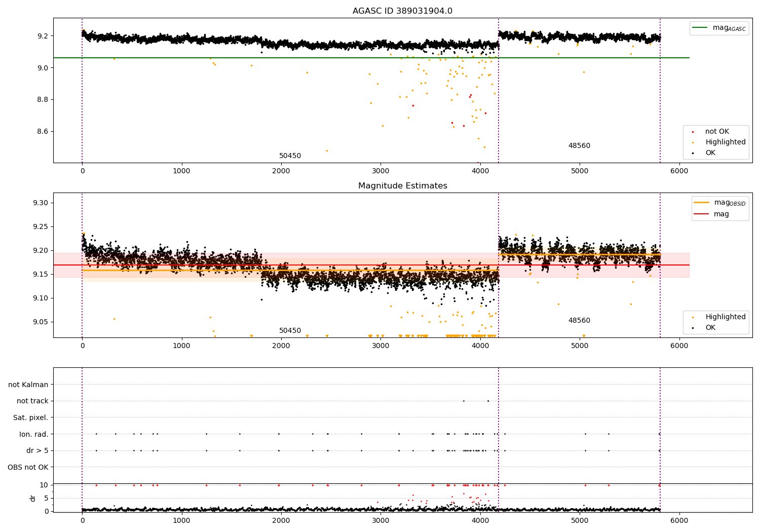Click y-axis tick '9.15' on middle plot
Image resolution: width=760 pixels, height=532 pixels.
pyautogui.click(x=41, y=275)
